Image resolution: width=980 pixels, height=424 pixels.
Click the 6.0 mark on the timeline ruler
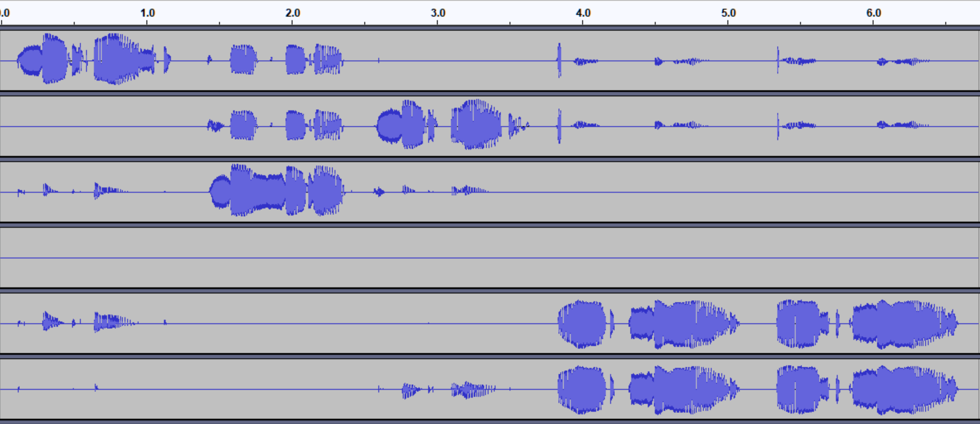(873, 13)
